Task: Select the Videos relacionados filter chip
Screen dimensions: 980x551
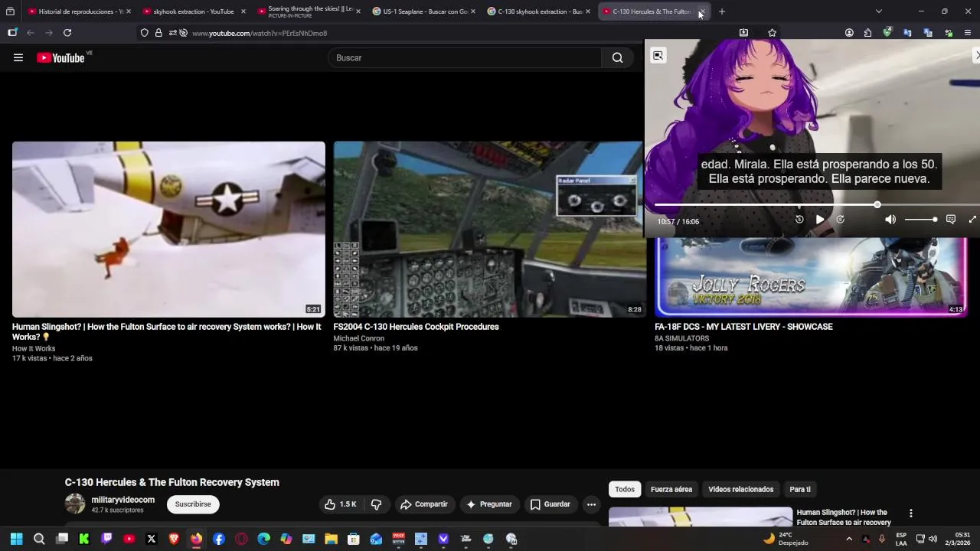Action: tap(741, 489)
